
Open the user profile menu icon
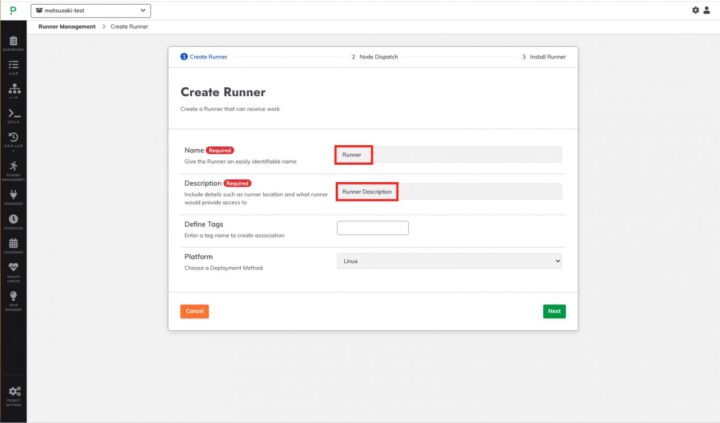coord(708,10)
